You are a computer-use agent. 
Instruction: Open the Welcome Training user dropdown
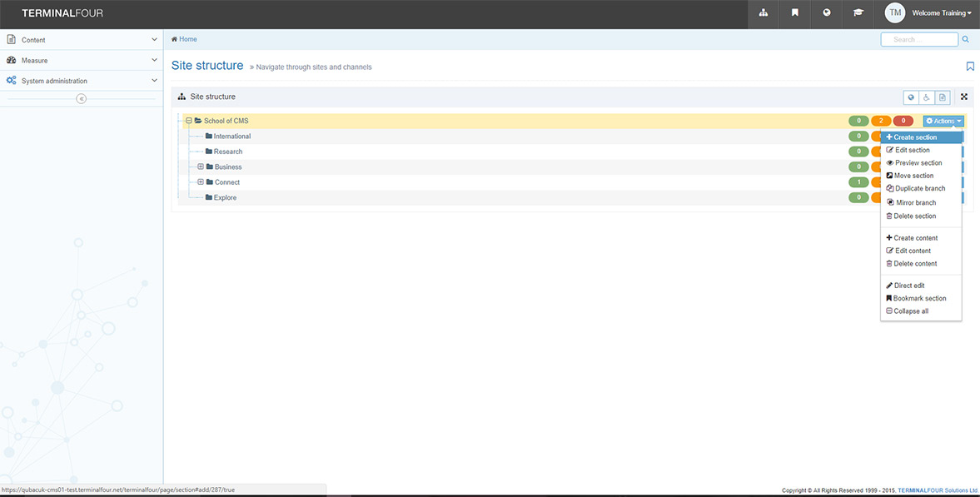(x=940, y=12)
